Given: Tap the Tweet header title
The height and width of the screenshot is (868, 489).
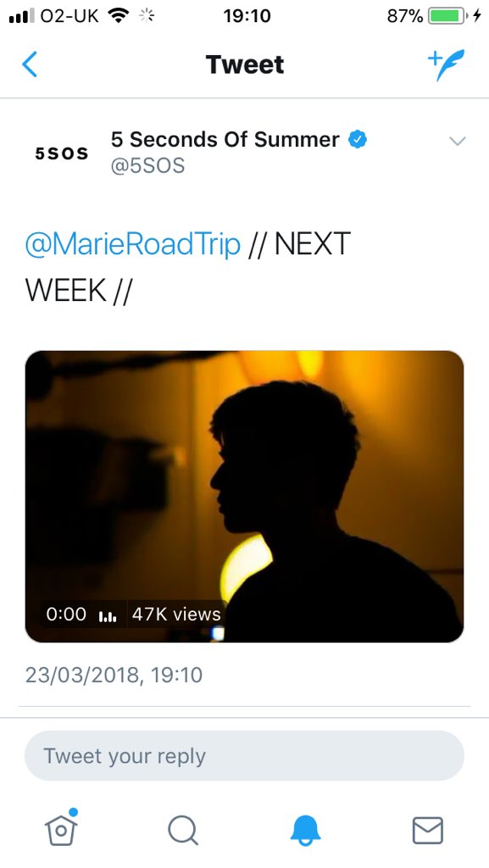Looking at the screenshot, I should [244, 64].
